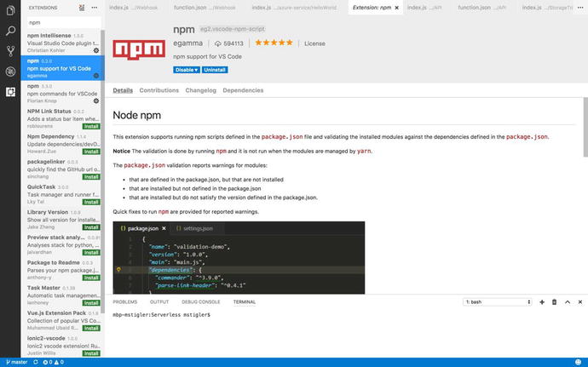Click the Uninstall button
Image resolution: width=588 pixels, height=367 pixels.
point(215,70)
